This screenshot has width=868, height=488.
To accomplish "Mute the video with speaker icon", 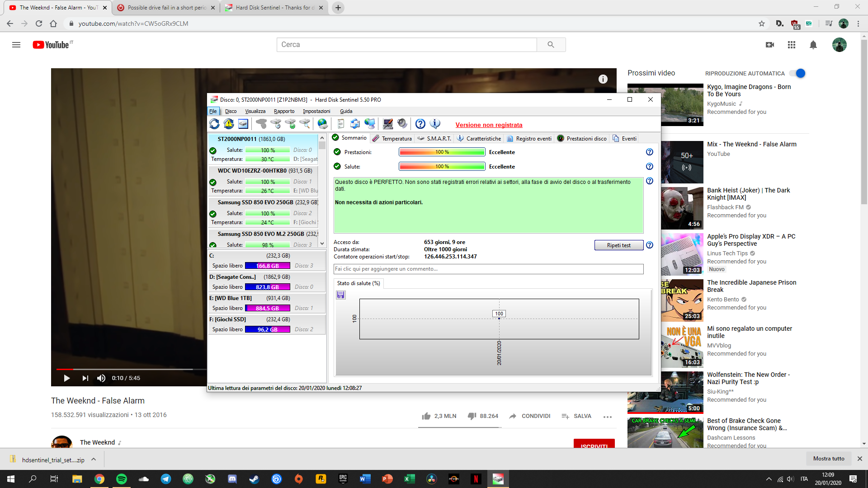I will pyautogui.click(x=101, y=378).
